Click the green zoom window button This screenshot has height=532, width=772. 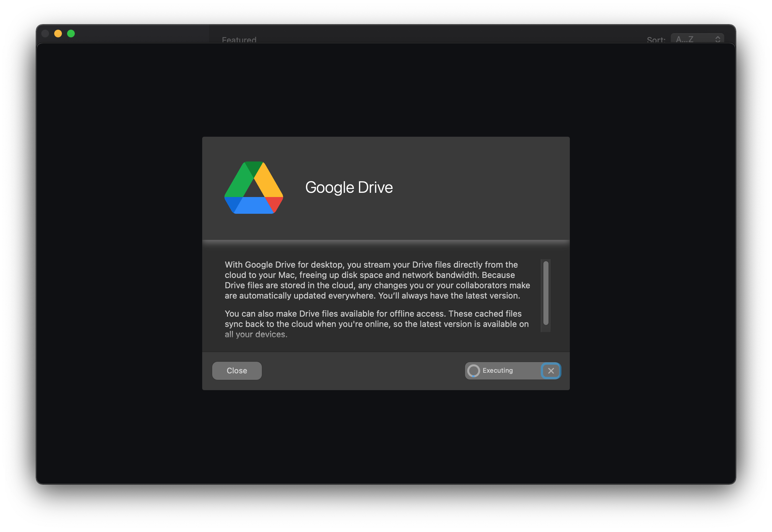coord(71,34)
